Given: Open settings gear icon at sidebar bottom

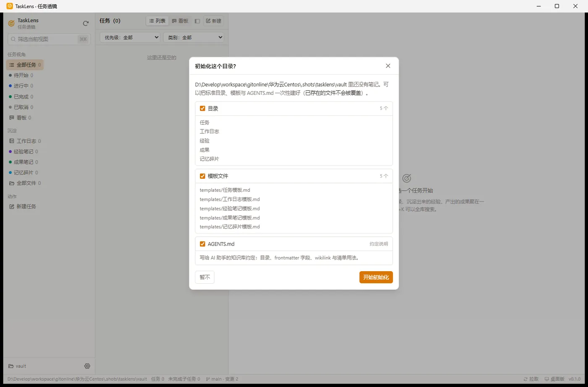Looking at the screenshot, I should point(87,366).
